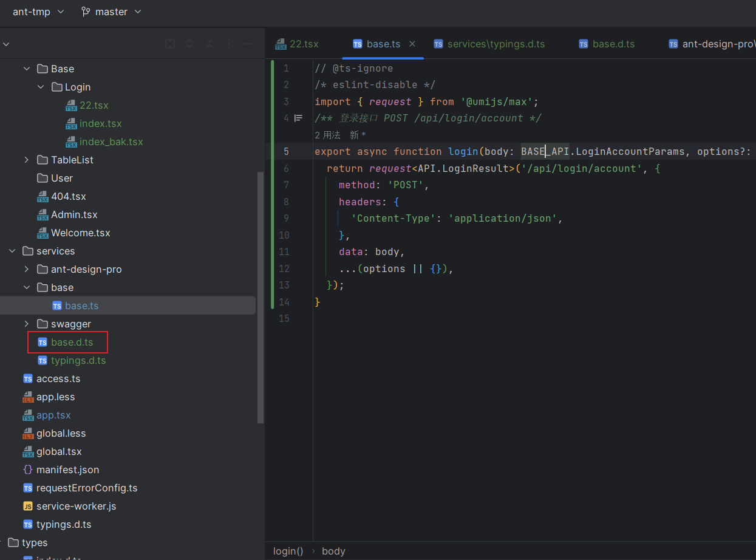Screen dimensions: 756x560
Task: Click the Collapse All icon in Project toolbar
Action: point(209,43)
